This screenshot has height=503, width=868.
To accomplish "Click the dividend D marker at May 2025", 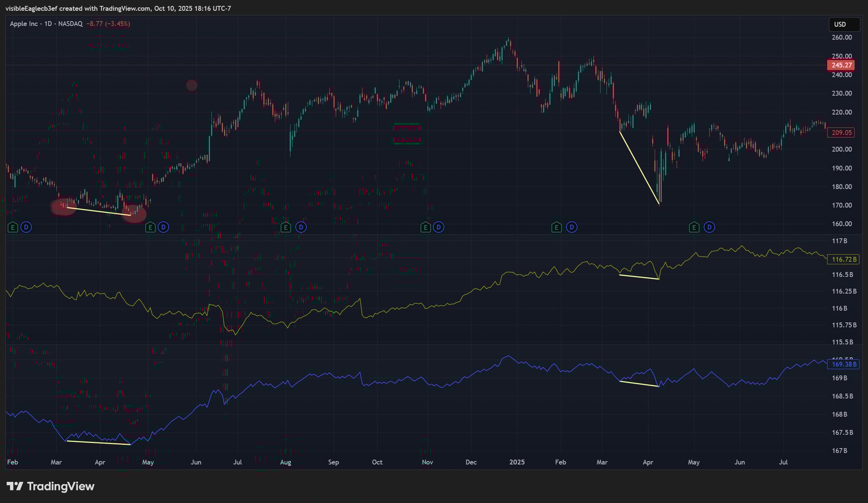I will pos(709,227).
